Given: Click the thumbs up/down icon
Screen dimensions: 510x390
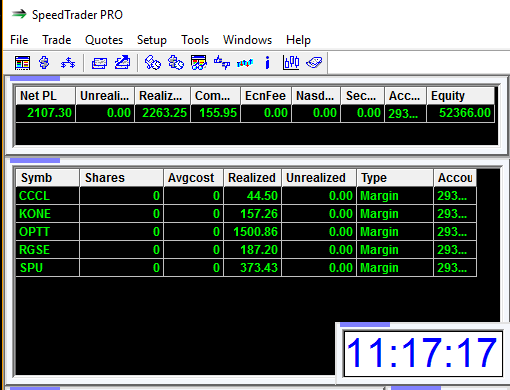Looking at the screenshot, I should pos(222,63).
